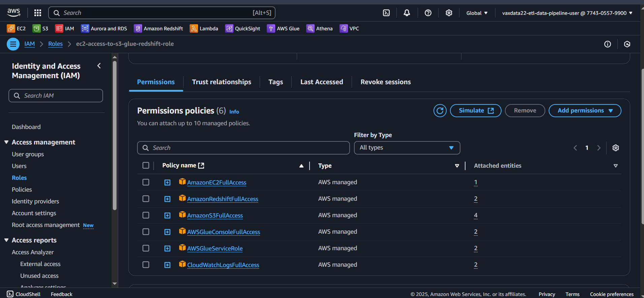Open VPC shortcut in favorites bar
This screenshot has height=298, width=644.
click(x=349, y=29)
